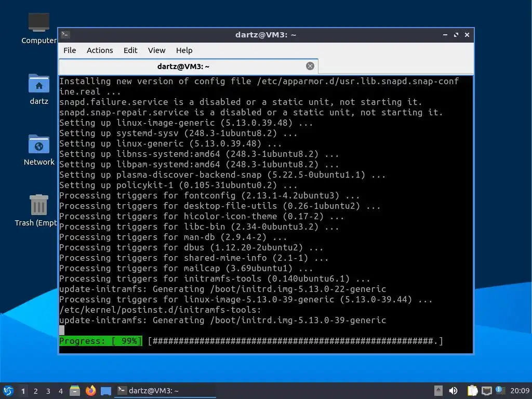Viewport: 532px width, 399px height.
Task: Close the terminal window
Action: coord(467,35)
